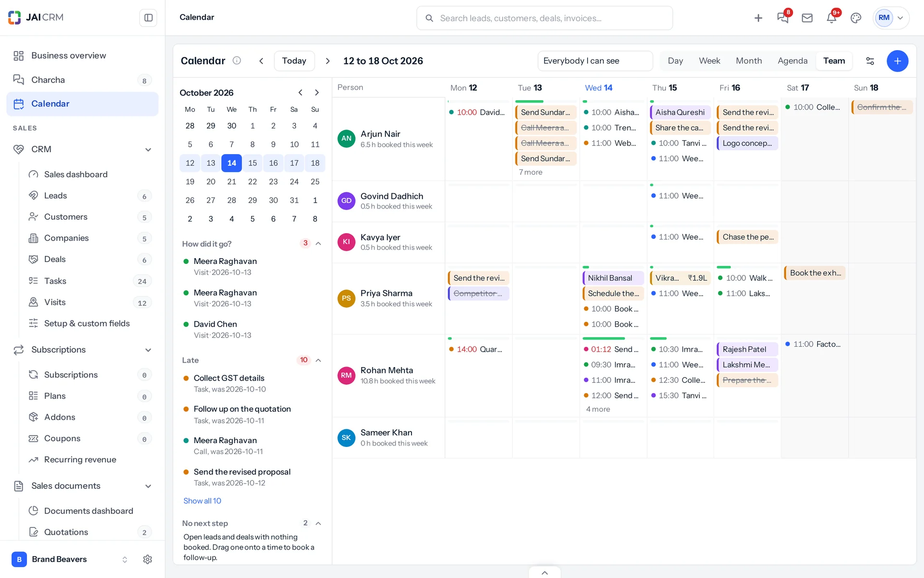The image size is (924, 578).
Task: Open Collect GST details late task
Action: [x=253, y=383]
